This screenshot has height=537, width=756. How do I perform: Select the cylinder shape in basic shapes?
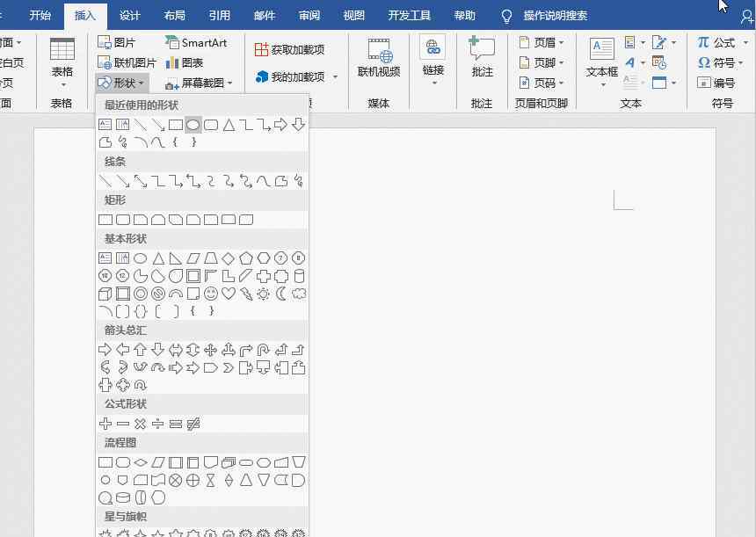pyautogui.click(x=299, y=276)
